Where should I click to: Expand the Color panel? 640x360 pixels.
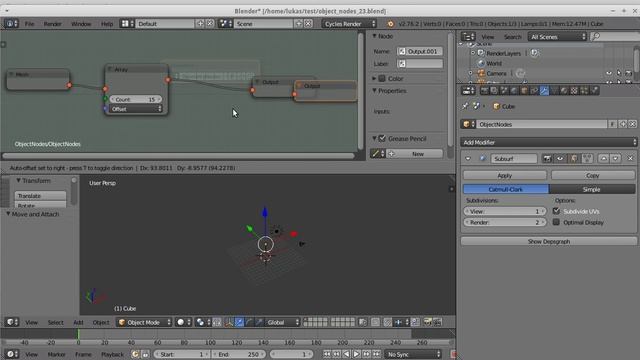pos(374,78)
